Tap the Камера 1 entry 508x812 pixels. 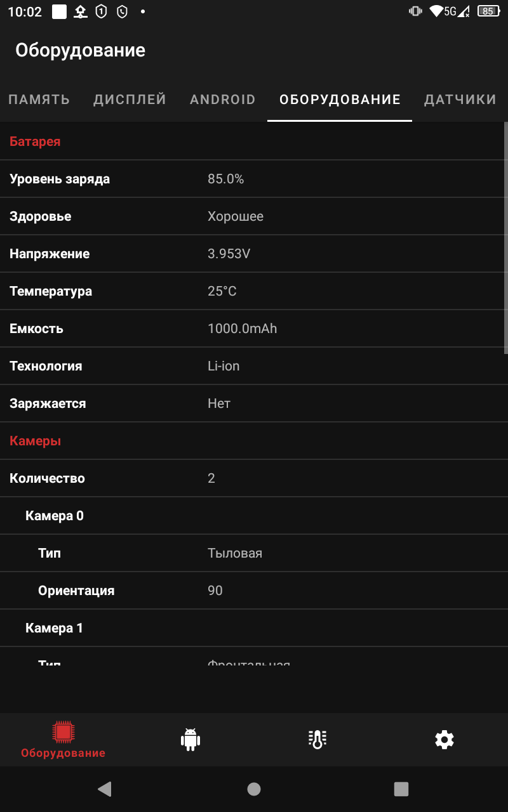pyautogui.click(x=55, y=628)
